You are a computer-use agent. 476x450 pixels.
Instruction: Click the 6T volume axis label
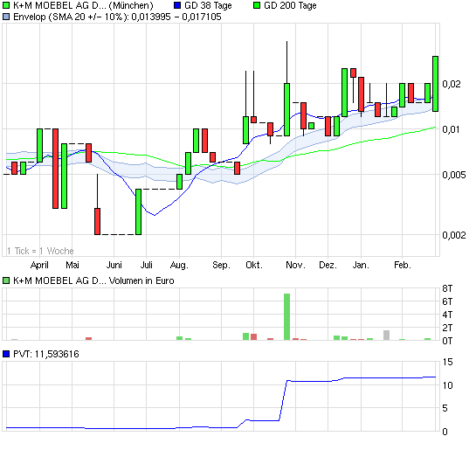pyautogui.click(x=447, y=301)
